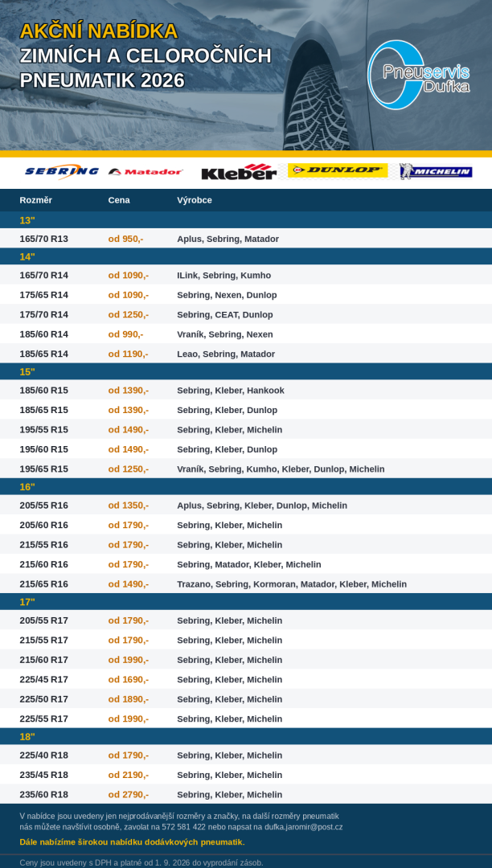Click Sebring, Nexen, Dunlop manufacturers
Image resolution: width=492 pixels, height=868 pixels.
(x=227, y=295)
